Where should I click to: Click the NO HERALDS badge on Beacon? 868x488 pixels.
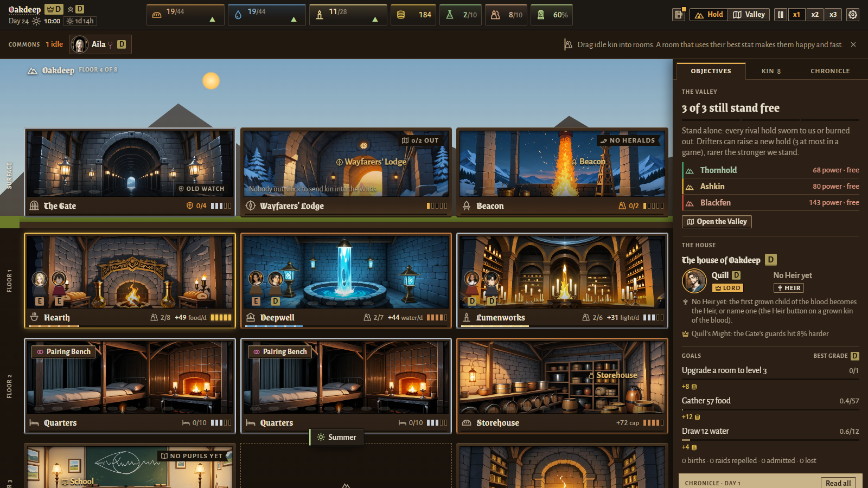tap(628, 140)
